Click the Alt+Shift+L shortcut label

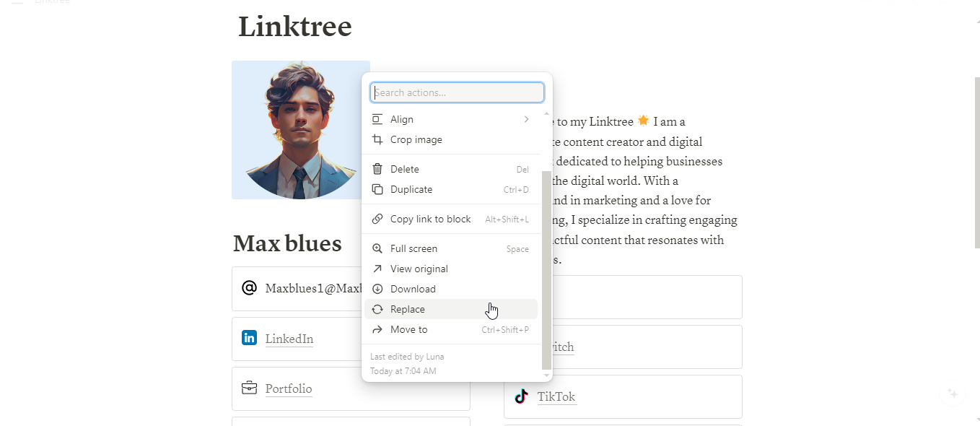pyautogui.click(x=507, y=219)
